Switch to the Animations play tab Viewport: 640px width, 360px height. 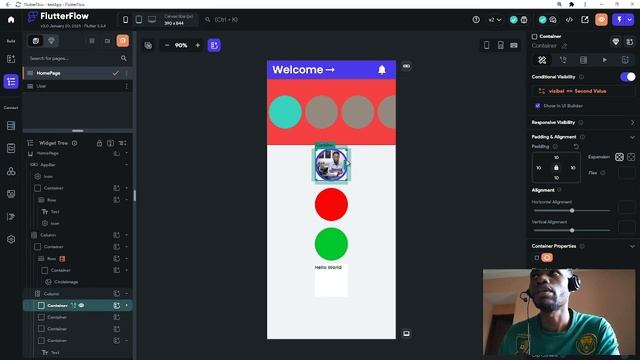click(x=604, y=60)
